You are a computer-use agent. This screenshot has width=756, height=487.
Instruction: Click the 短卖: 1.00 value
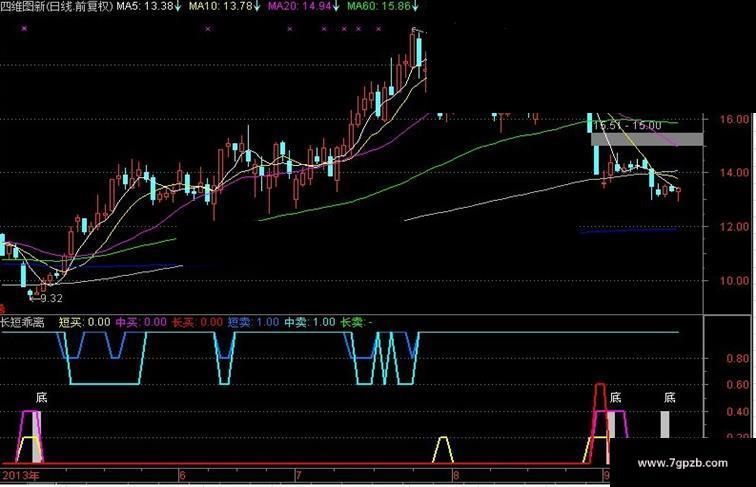[253, 322]
